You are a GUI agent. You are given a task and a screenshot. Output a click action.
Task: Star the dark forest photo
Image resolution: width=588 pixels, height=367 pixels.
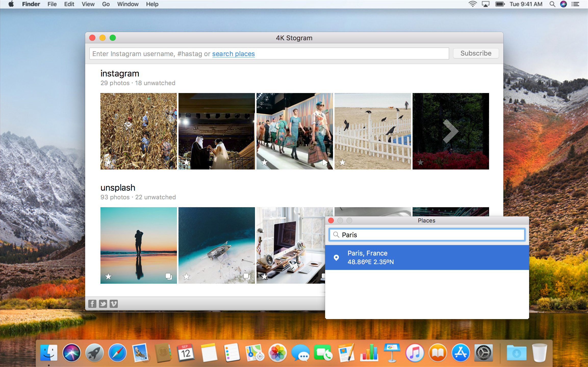point(420,162)
